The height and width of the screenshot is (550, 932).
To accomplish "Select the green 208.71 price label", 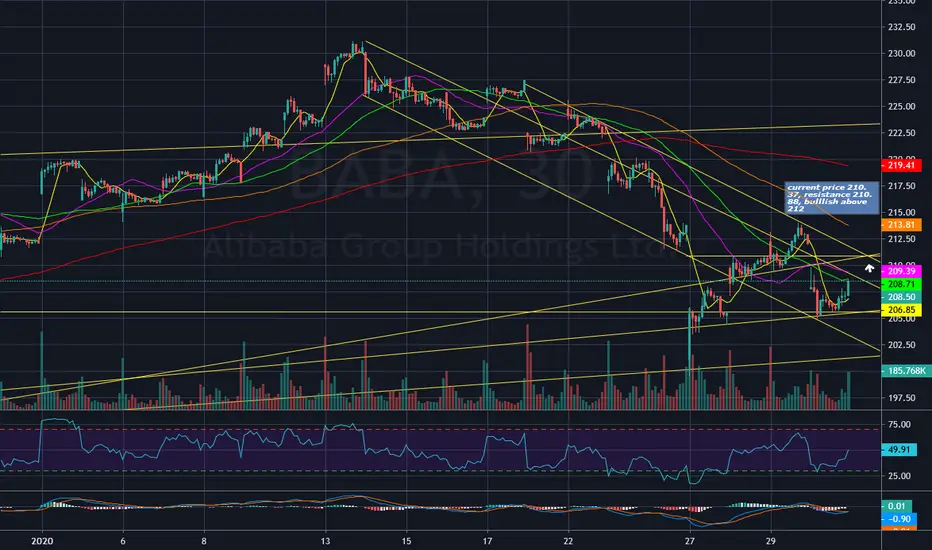I will 901,284.
